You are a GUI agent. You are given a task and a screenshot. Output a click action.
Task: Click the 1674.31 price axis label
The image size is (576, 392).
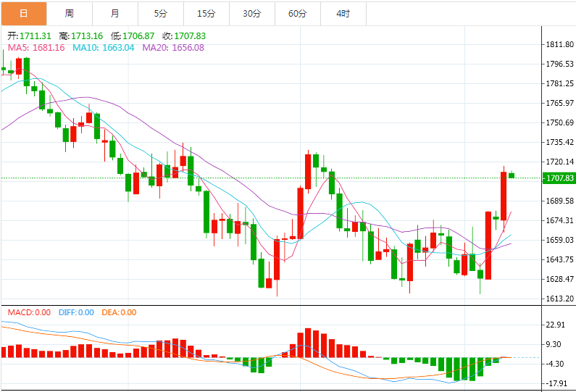[x=560, y=220]
